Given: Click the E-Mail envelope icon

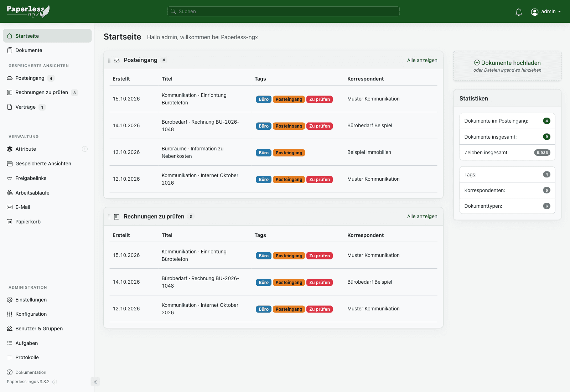Looking at the screenshot, I should coord(10,207).
